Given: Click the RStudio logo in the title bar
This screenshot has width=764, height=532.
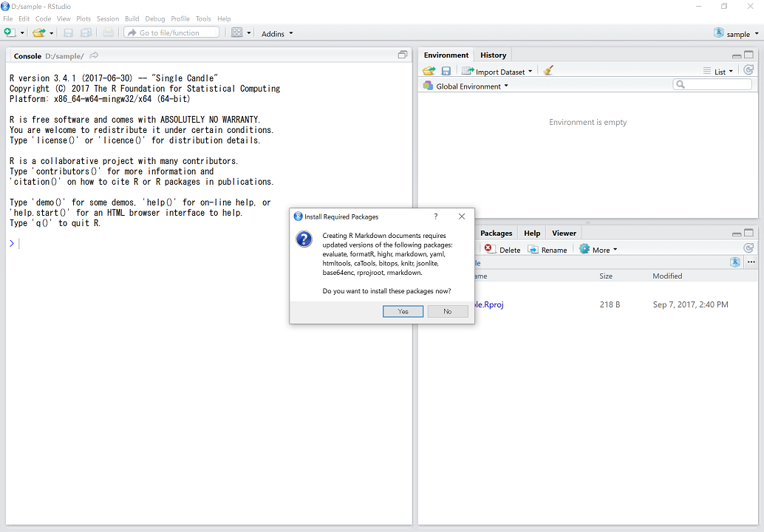Looking at the screenshot, I should click(5, 7).
